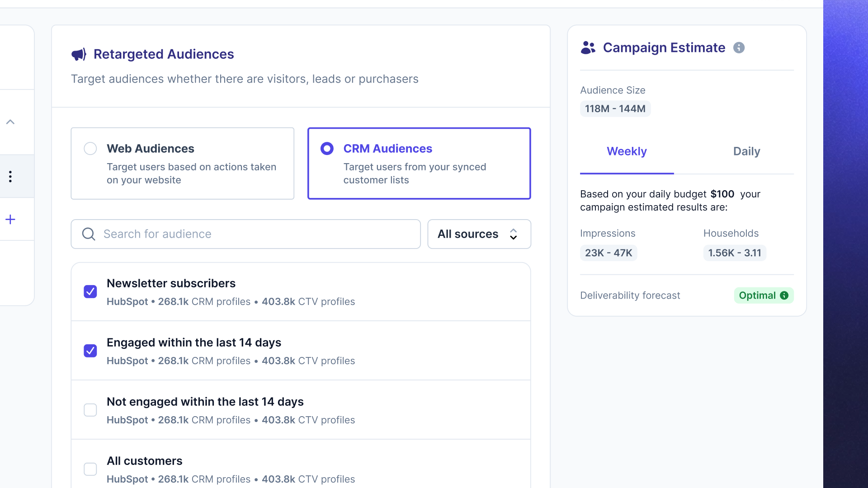Collapse sidebar section with up chevron
Screen dimensions: 868x488
(10, 122)
